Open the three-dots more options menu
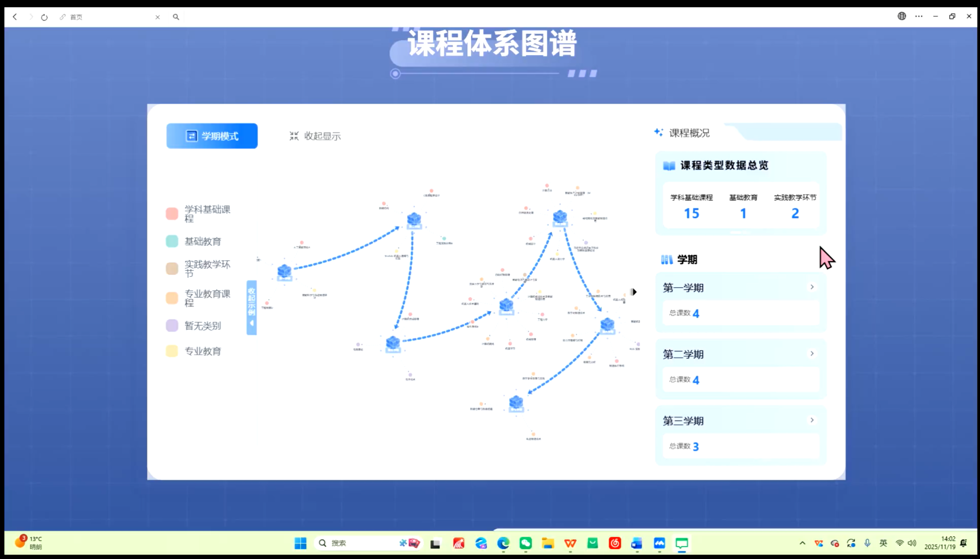This screenshot has width=980, height=559. (x=918, y=16)
